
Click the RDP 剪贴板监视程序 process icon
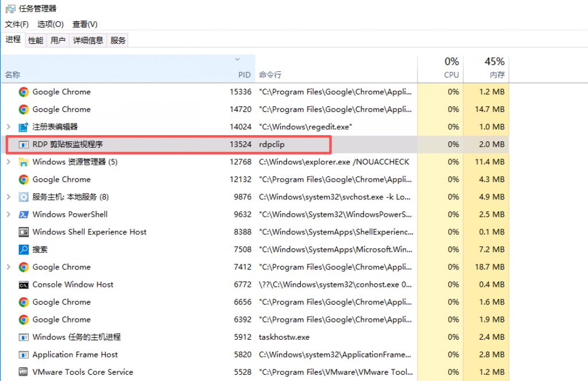[24, 145]
